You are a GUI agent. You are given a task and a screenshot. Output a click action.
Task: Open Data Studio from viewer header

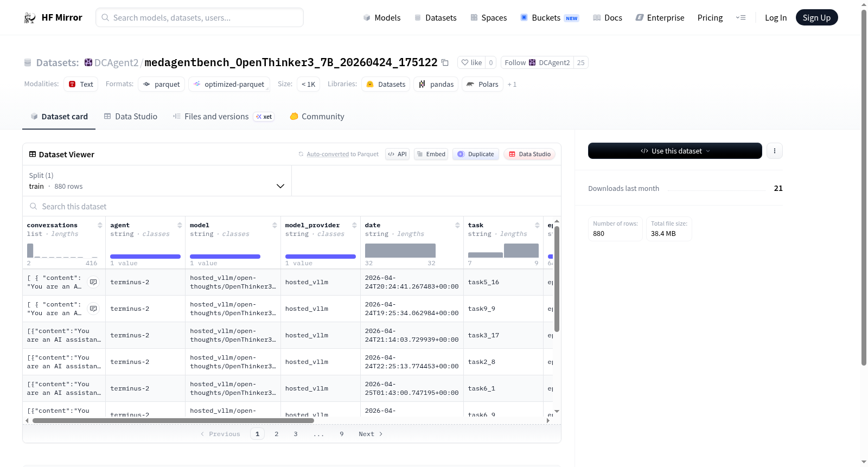(529, 154)
